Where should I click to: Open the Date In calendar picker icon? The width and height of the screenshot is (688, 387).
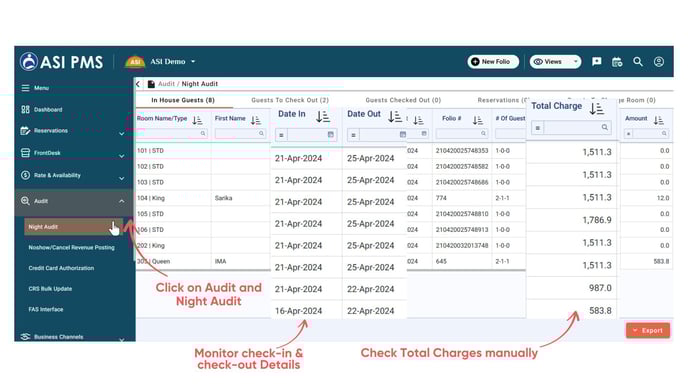pyautogui.click(x=330, y=134)
